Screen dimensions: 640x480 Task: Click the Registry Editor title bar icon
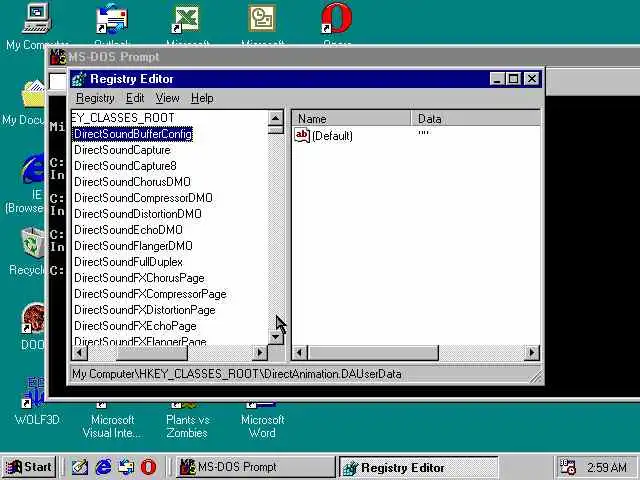pos(79,79)
